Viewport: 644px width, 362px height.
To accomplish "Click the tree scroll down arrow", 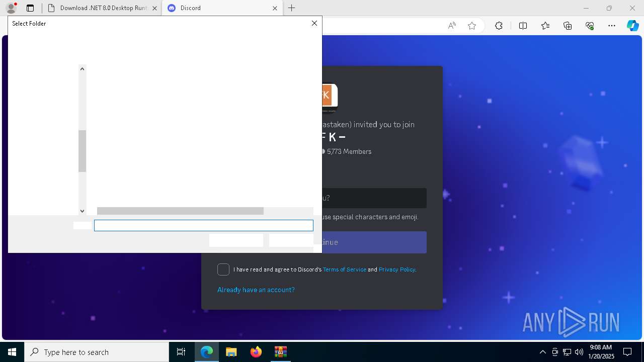I will click(x=83, y=211).
